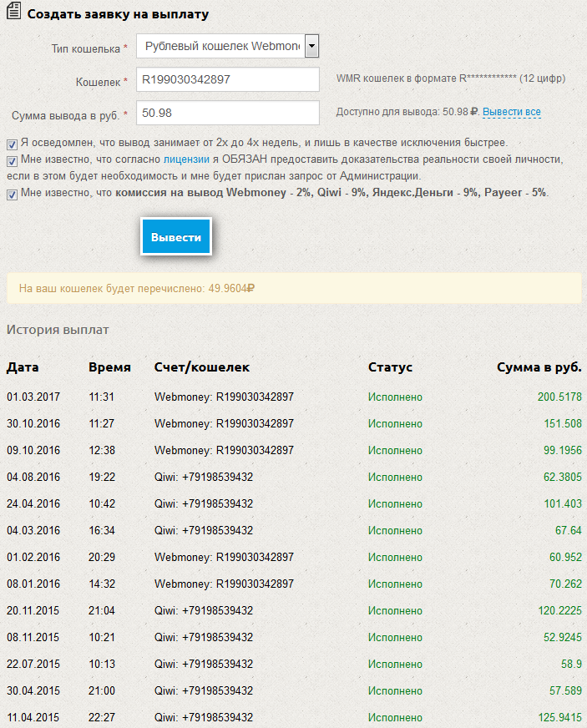Toggle the withdrawal commission acknowledgment checkbox

coord(12,195)
